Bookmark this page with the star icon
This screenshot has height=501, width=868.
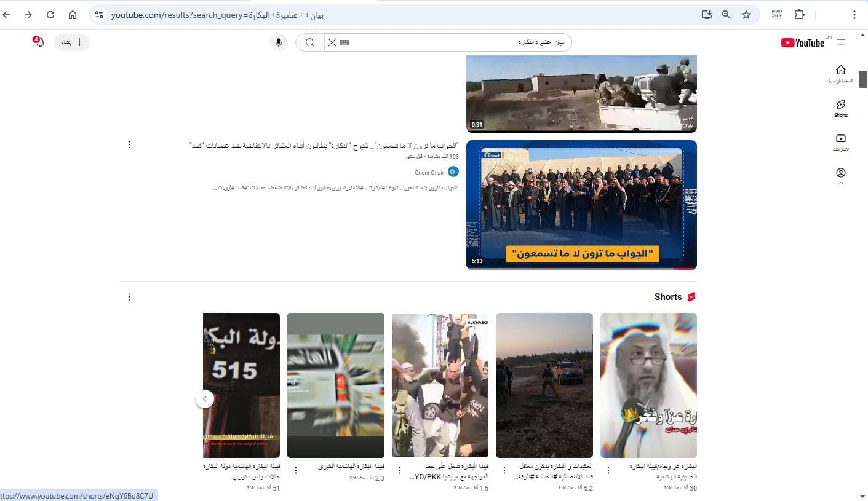coord(746,15)
